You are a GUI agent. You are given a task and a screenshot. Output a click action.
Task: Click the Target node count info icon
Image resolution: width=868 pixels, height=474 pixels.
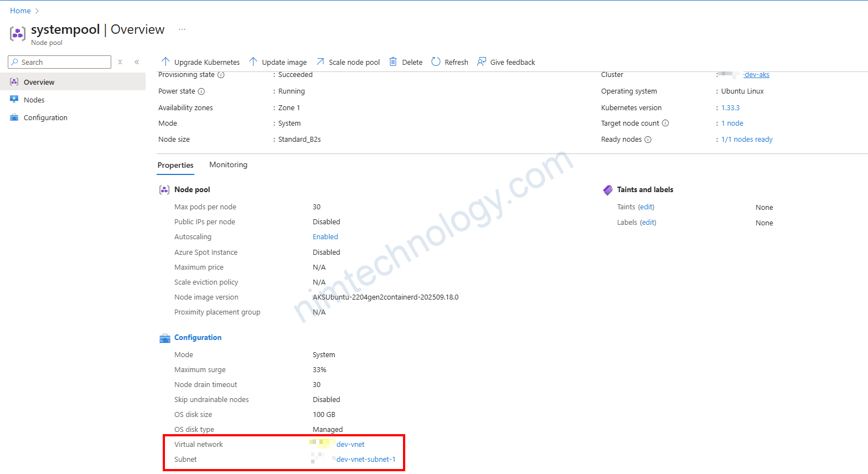point(665,123)
